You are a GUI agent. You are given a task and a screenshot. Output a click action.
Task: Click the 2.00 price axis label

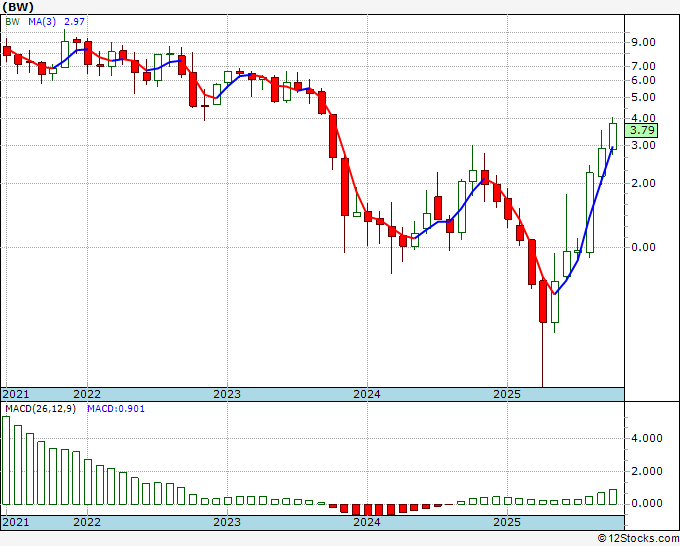pyautogui.click(x=643, y=183)
